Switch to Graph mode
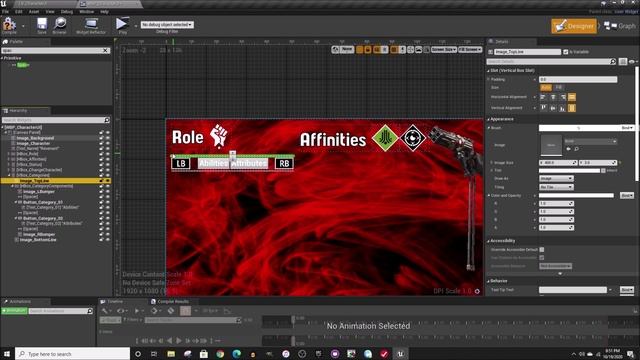 (620, 26)
